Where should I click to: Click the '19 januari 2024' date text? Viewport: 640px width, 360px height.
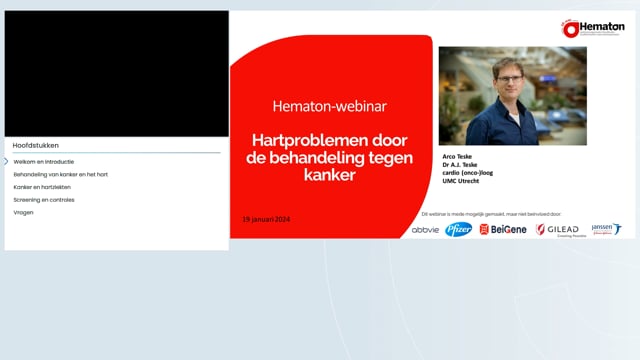[x=266, y=220]
